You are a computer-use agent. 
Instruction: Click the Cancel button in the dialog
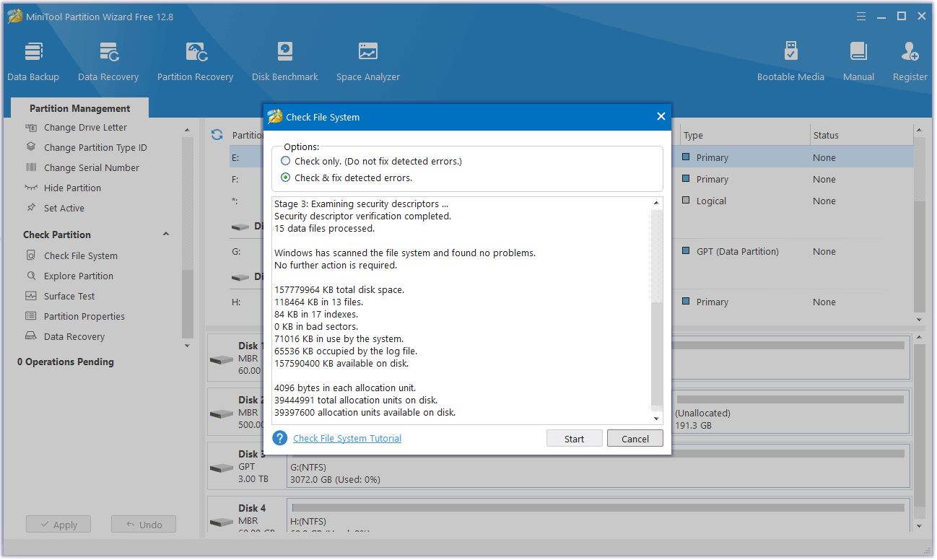pos(635,439)
